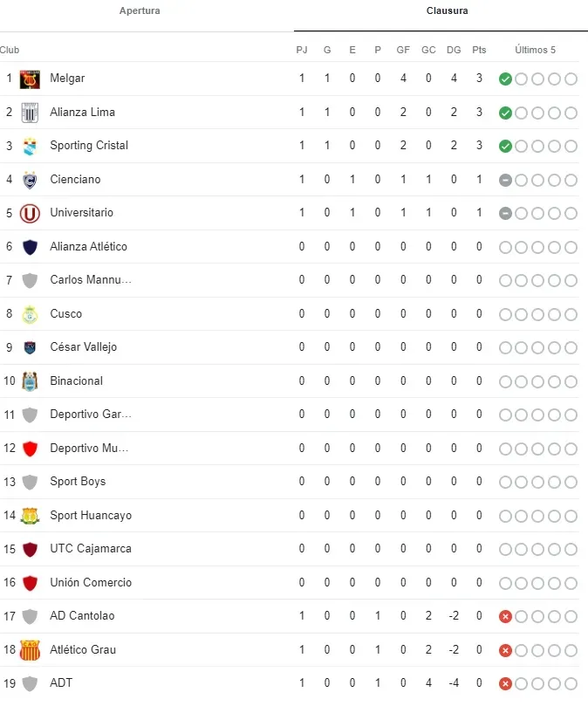The height and width of the screenshot is (706, 588).
Task: Click the Binacional club crest icon
Action: pyautogui.click(x=30, y=381)
